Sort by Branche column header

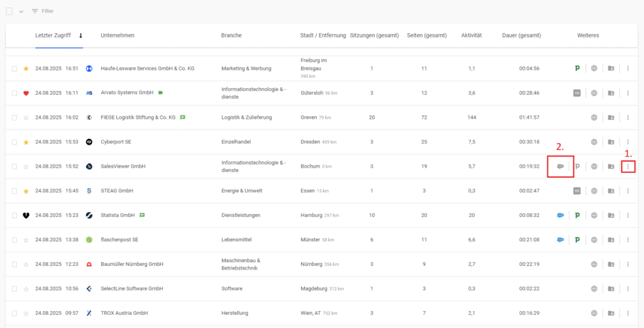(231, 35)
